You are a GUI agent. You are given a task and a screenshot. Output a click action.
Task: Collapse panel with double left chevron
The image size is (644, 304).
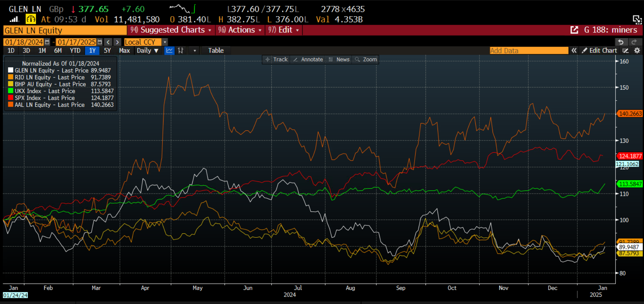tap(574, 50)
